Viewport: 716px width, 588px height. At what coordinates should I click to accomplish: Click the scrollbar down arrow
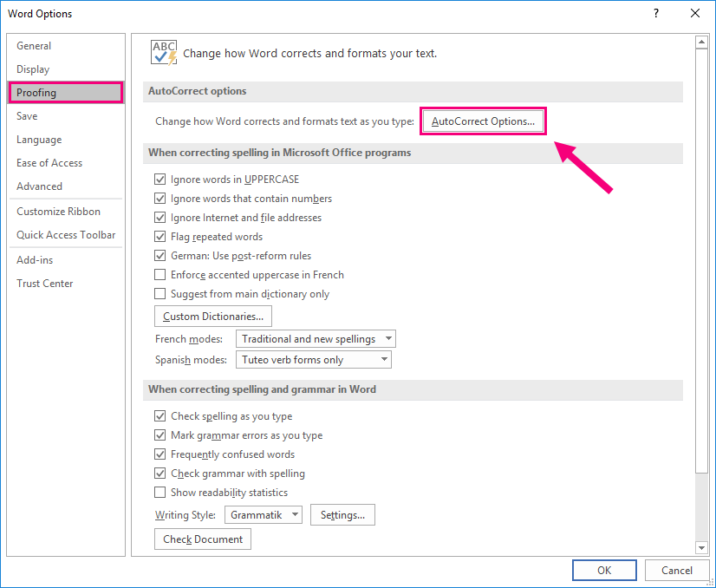tap(701, 547)
